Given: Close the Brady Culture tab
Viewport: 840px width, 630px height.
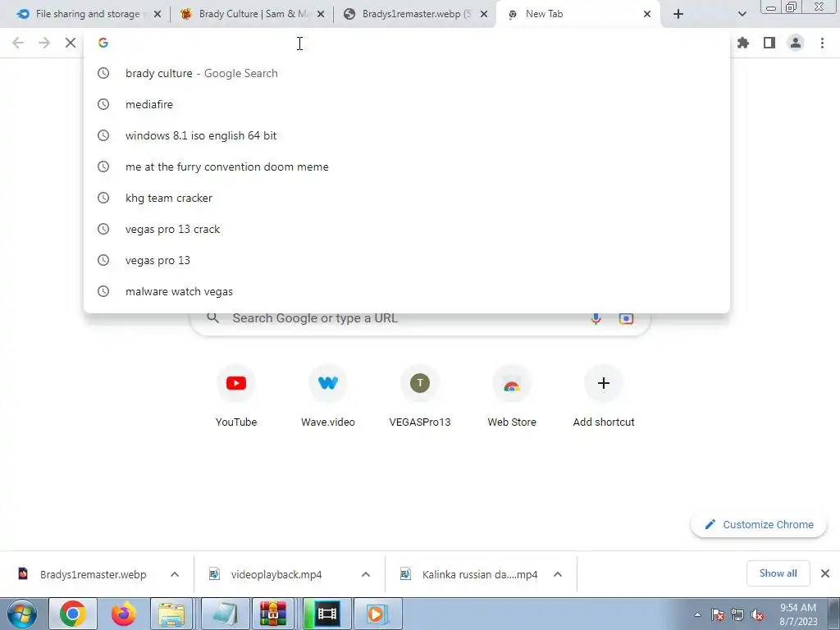Looking at the screenshot, I should (321, 14).
